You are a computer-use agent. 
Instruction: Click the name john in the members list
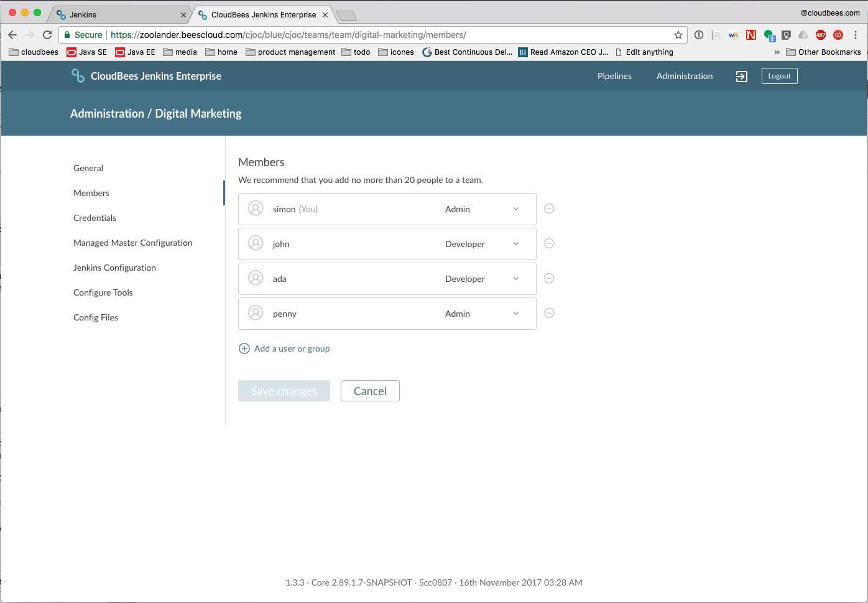point(281,244)
